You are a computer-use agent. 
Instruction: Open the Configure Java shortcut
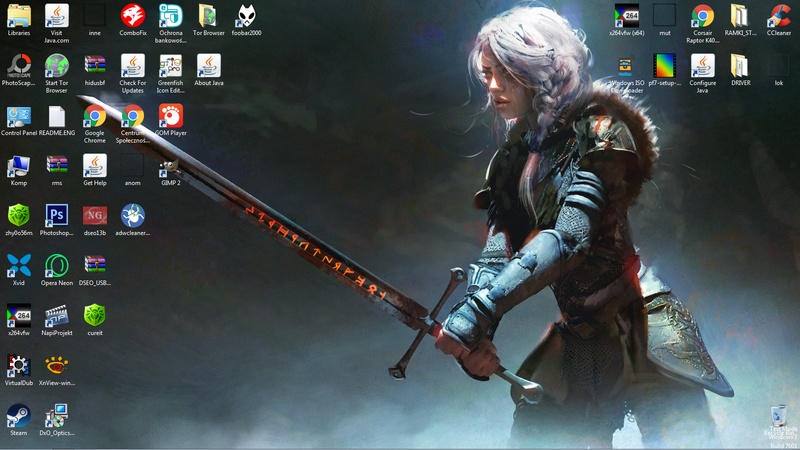[703, 66]
